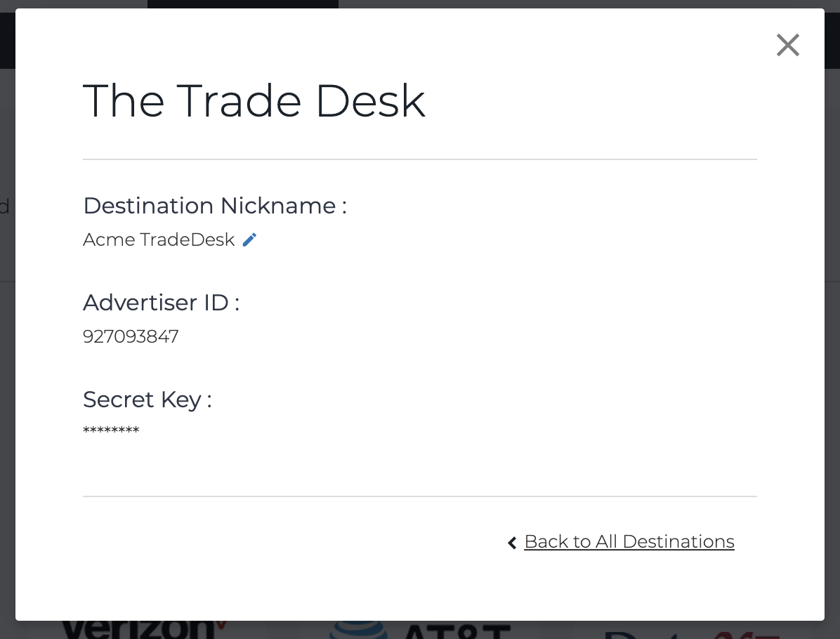Click the Advertiser ID label
Screen dimensions: 840x639
pyautogui.click(x=162, y=303)
